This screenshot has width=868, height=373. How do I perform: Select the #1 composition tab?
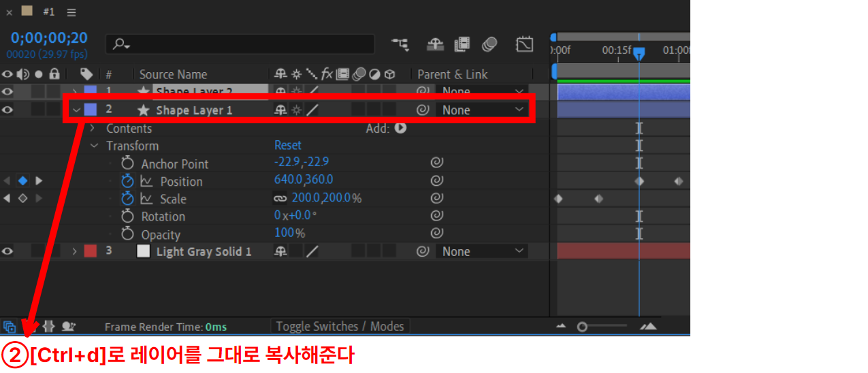click(49, 12)
